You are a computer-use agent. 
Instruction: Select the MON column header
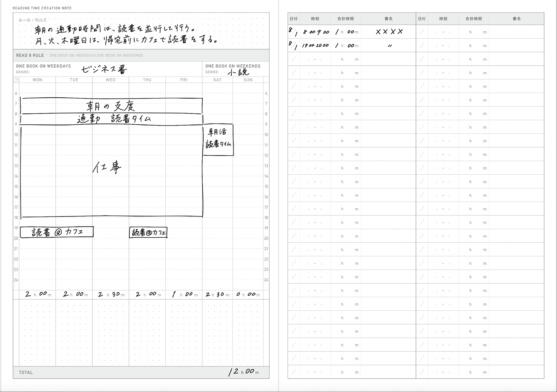(x=38, y=80)
